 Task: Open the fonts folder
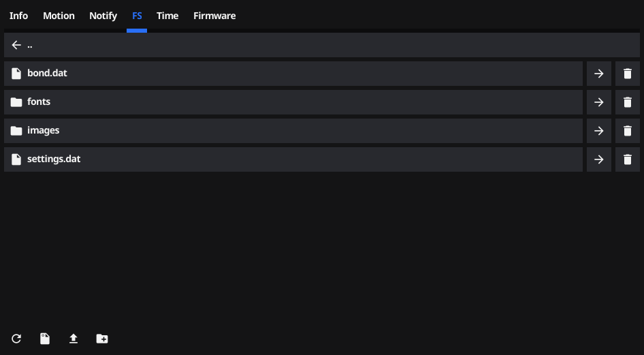click(x=293, y=102)
